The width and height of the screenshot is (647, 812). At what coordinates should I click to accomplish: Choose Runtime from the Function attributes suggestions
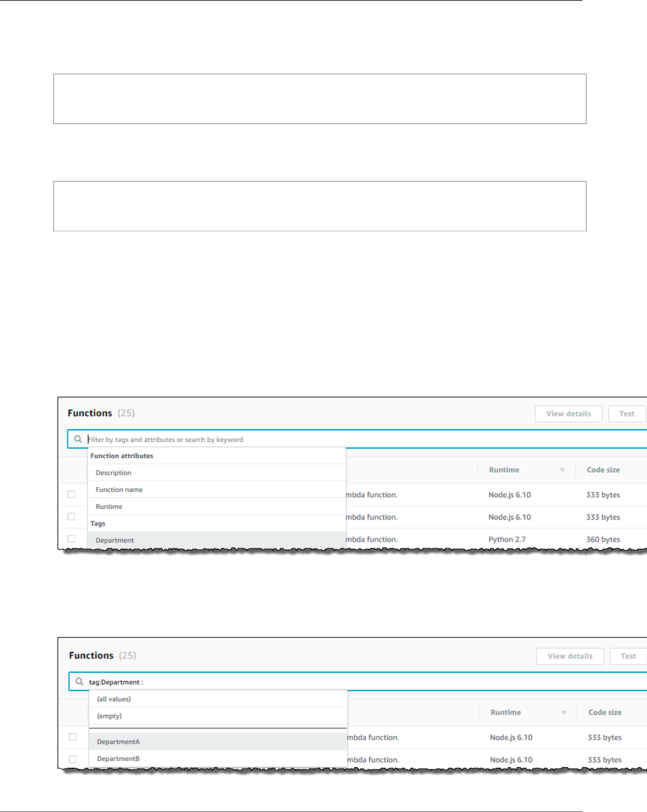click(217, 506)
